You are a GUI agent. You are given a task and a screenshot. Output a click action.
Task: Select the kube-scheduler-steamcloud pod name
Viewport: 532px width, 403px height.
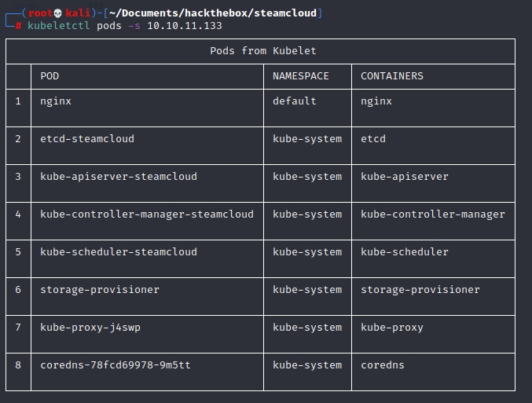[x=119, y=252]
